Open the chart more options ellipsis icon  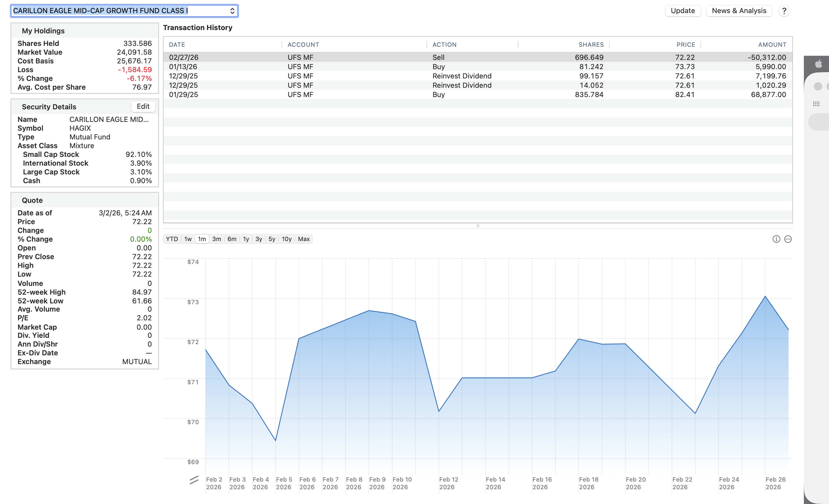coord(788,239)
